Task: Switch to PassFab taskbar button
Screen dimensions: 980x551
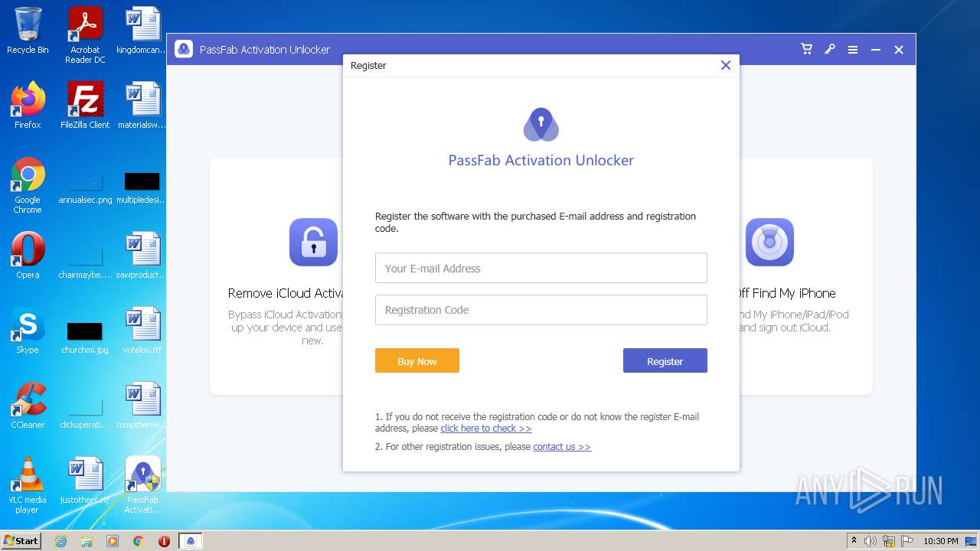Action: point(191,541)
